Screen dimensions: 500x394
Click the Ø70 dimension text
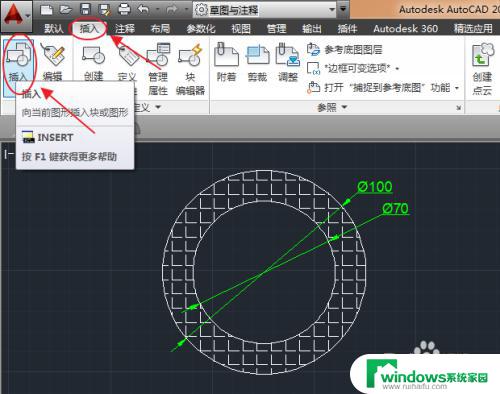pos(395,209)
